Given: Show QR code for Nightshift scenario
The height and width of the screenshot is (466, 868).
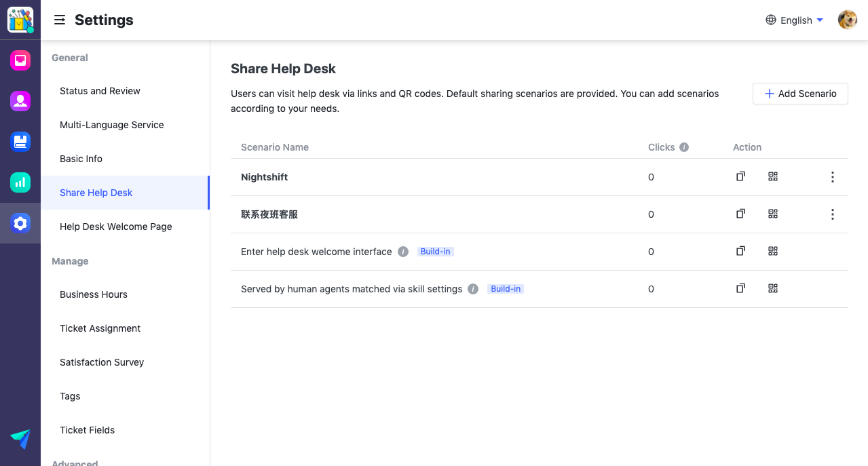Looking at the screenshot, I should pyautogui.click(x=772, y=176).
